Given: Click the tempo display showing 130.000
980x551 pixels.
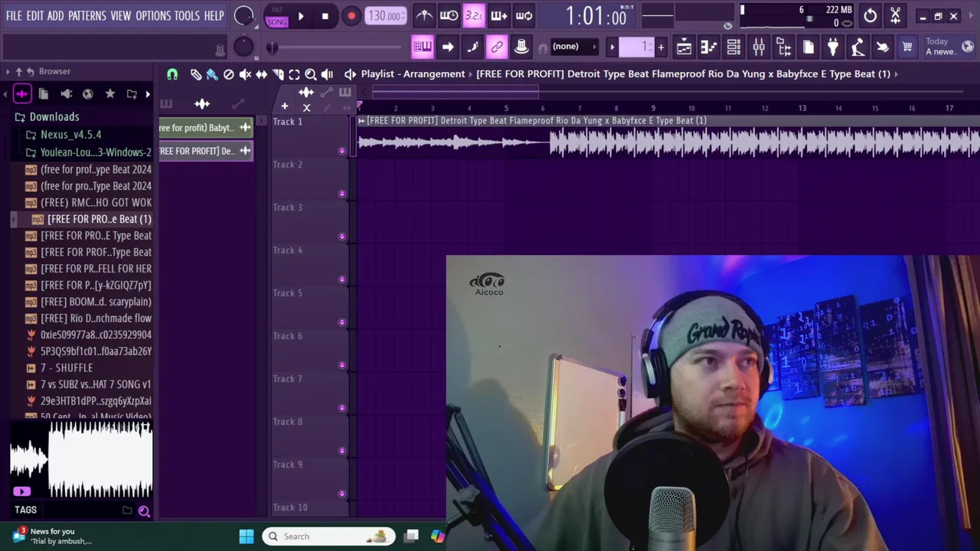Looking at the screenshot, I should click(x=385, y=16).
